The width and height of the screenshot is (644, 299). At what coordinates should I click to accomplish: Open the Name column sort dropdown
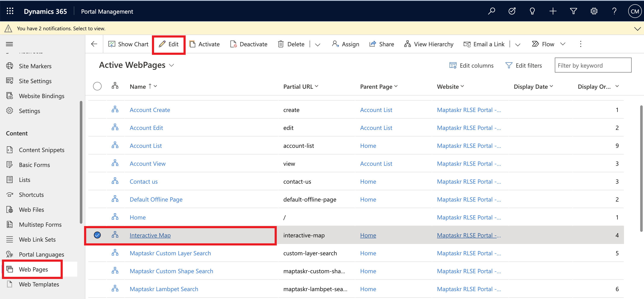pos(155,86)
